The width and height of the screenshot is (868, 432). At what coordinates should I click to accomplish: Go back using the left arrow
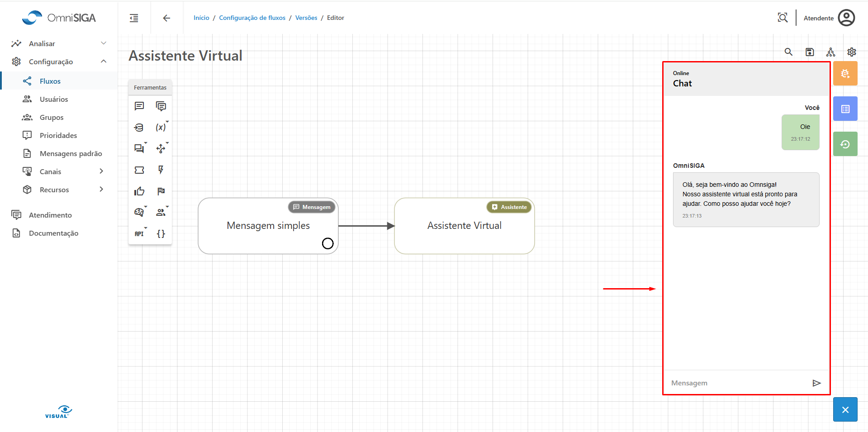(x=166, y=18)
